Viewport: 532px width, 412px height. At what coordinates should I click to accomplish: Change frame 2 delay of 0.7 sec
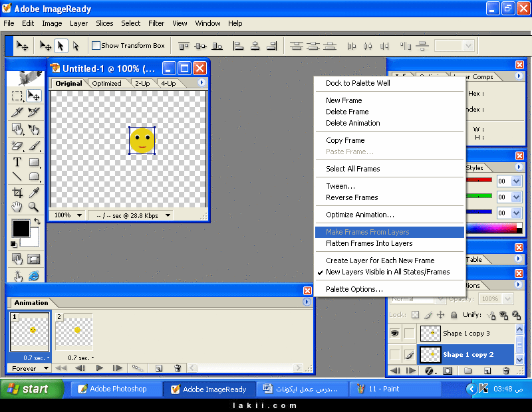tap(80, 358)
